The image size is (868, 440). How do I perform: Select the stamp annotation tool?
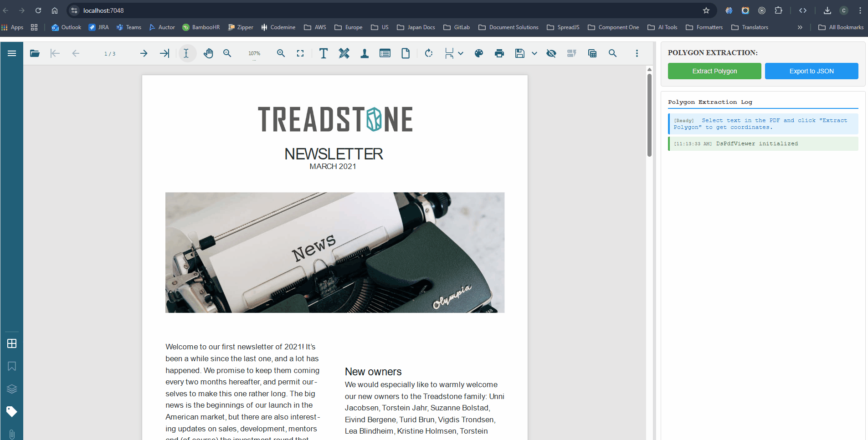pyautogui.click(x=365, y=53)
